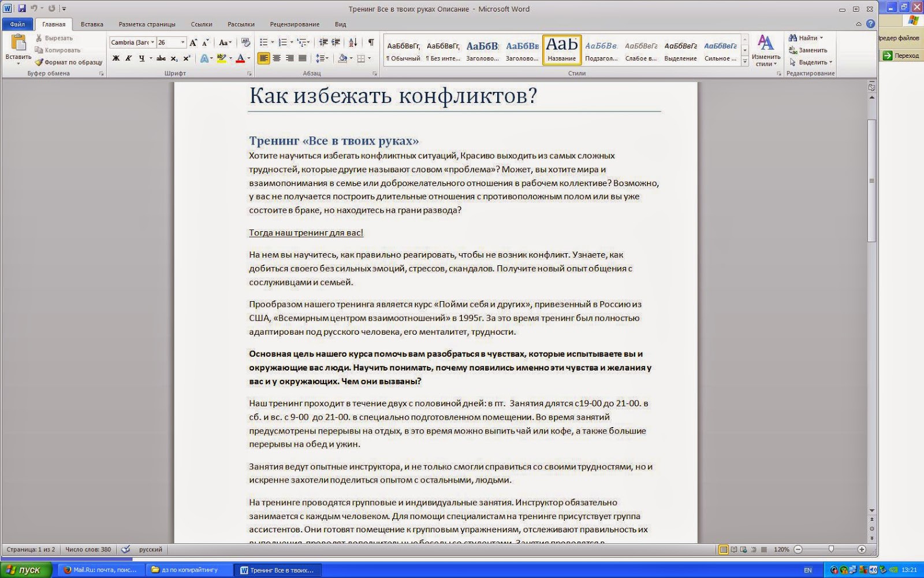This screenshot has width=924, height=578.
Task: Increase paragraph indent
Action: coord(336,42)
